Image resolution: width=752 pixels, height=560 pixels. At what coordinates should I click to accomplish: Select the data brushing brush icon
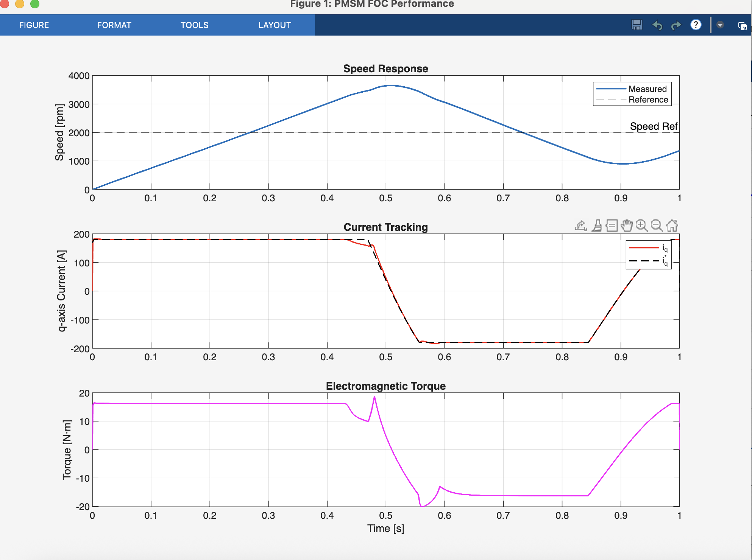click(597, 225)
